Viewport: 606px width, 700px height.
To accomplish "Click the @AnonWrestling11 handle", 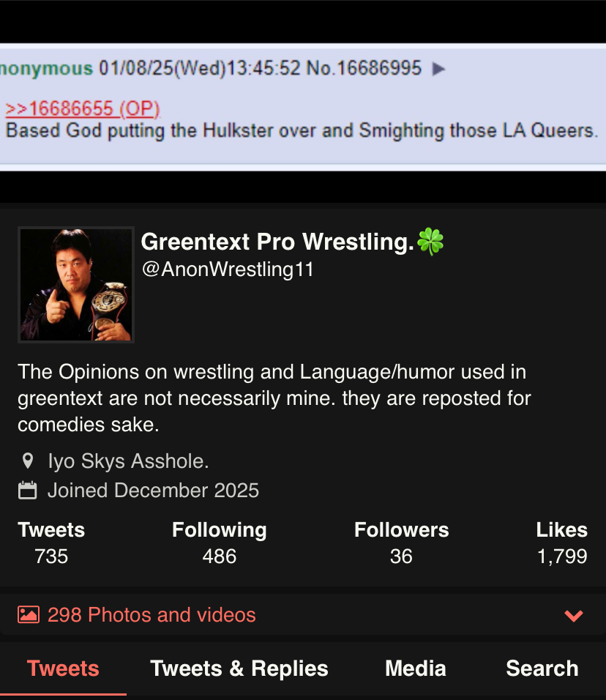I will tap(228, 269).
